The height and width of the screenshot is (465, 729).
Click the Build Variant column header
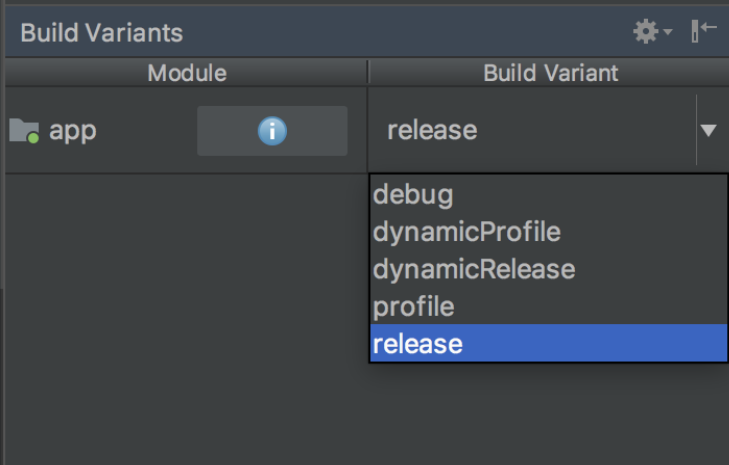pyautogui.click(x=550, y=73)
